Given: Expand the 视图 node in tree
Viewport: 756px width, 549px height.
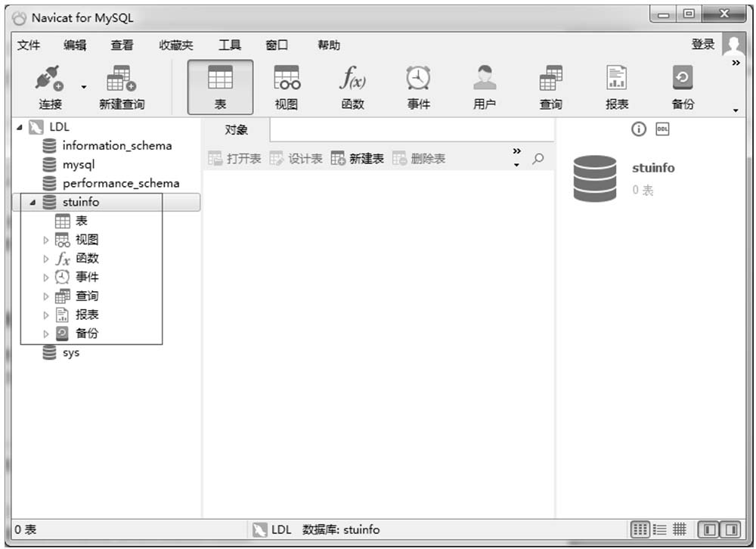Looking at the screenshot, I should coord(46,240).
